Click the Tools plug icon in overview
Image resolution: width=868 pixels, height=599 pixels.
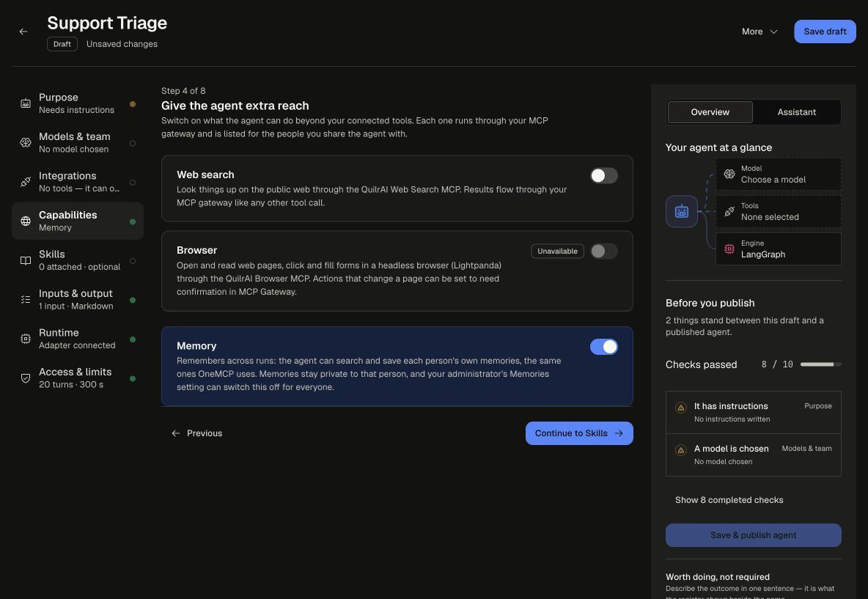pyautogui.click(x=729, y=211)
